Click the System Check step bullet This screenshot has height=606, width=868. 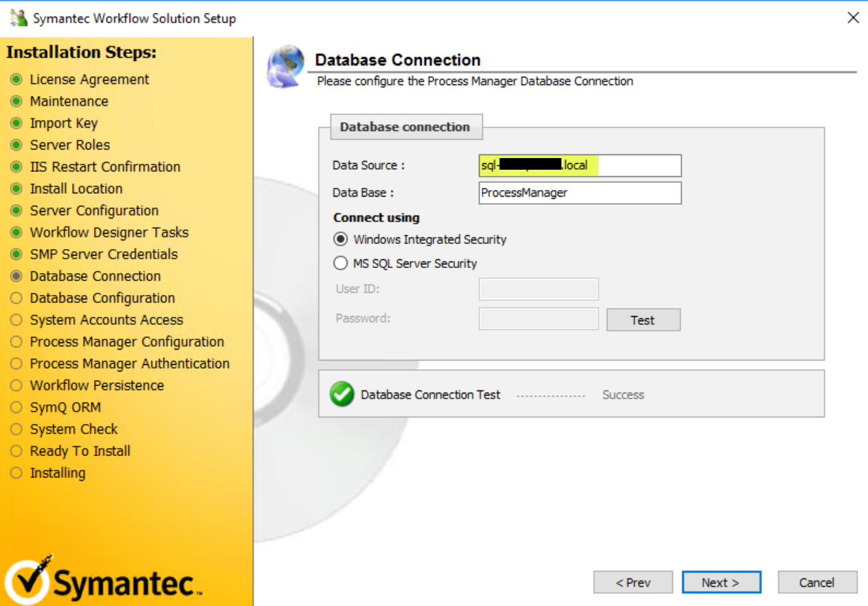pyautogui.click(x=17, y=429)
